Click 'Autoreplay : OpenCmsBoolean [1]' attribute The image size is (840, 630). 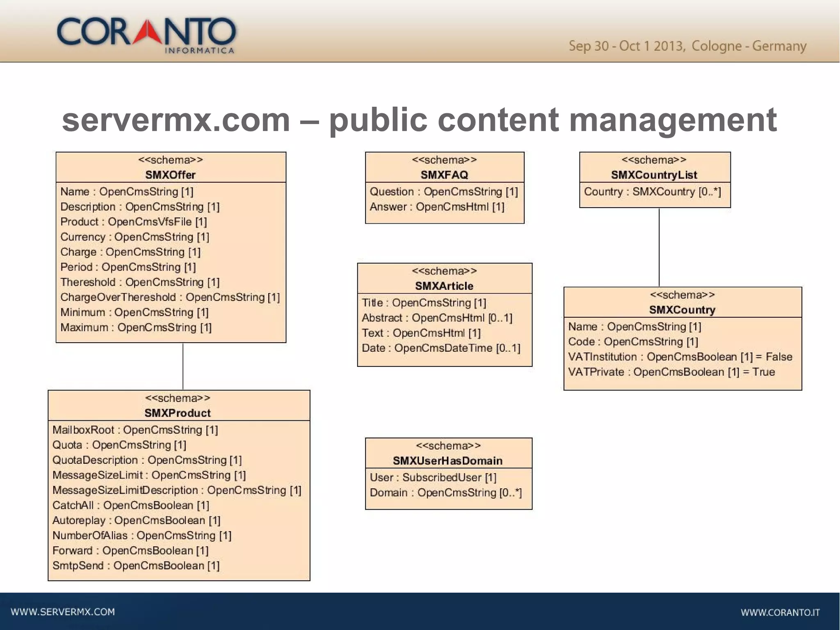137,521
